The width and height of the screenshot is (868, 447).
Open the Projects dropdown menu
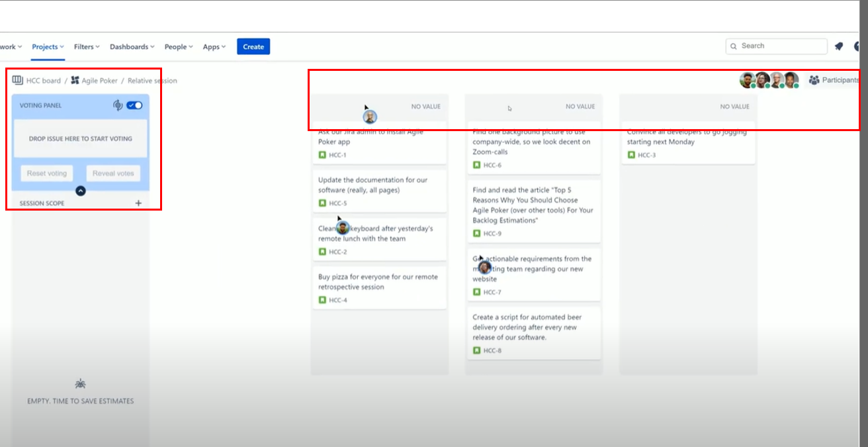point(47,46)
